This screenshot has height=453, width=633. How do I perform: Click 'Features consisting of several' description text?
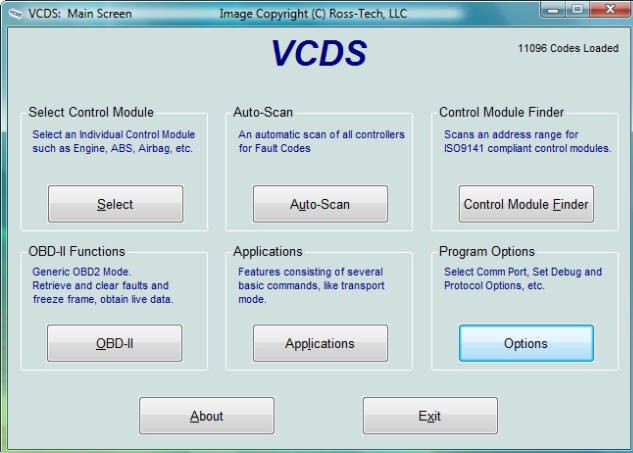click(x=310, y=272)
